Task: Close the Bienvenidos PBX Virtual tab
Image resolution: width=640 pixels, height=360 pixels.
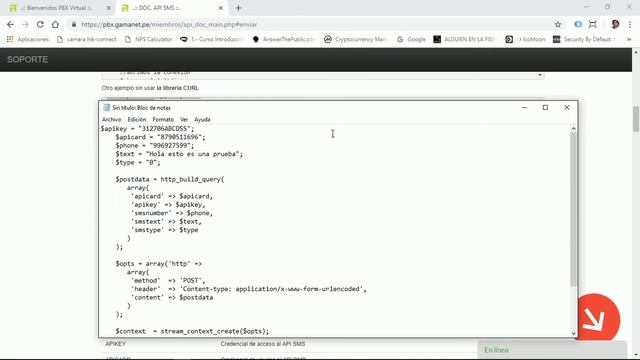Action: tap(109, 8)
